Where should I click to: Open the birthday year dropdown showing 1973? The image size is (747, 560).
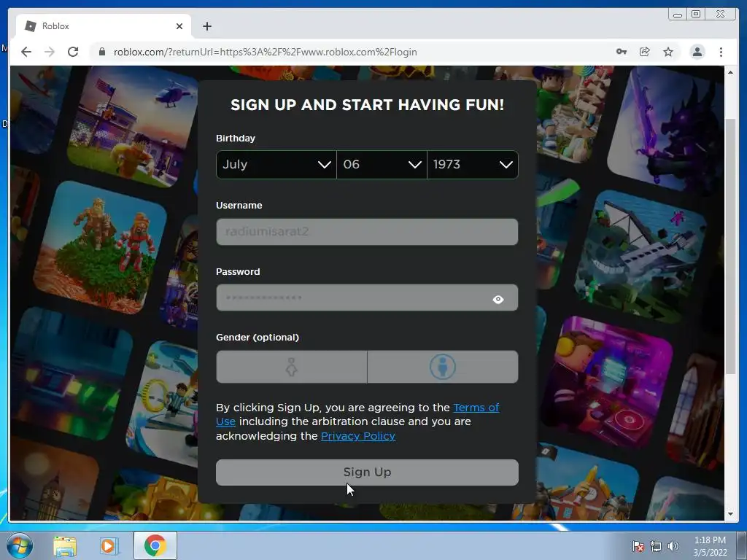(x=473, y=165)
